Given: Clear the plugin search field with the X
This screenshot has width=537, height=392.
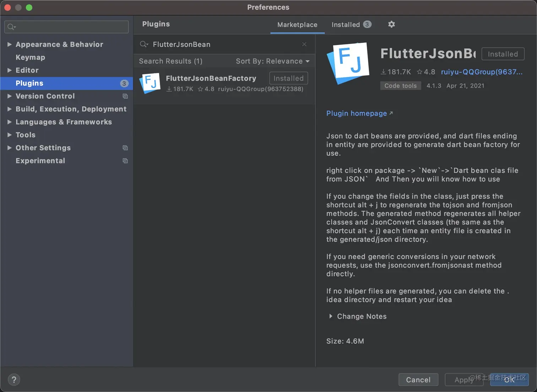Looking at the screenshot, I should pyautogui.click(x=304, y=44).
